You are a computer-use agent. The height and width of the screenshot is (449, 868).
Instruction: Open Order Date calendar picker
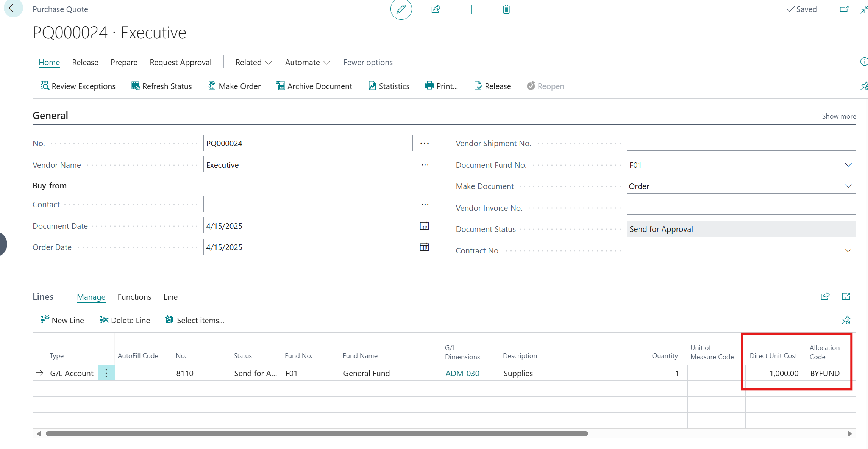point(424,247)
